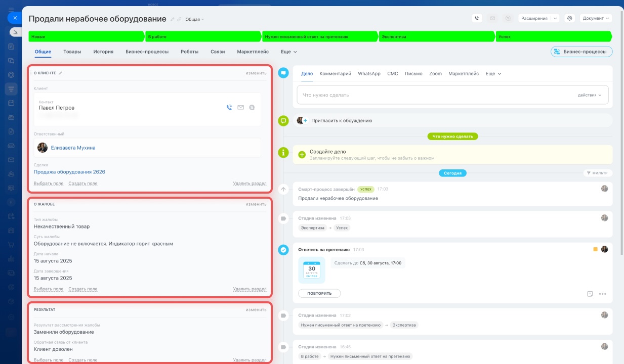Open three-dots menu on Ответить на претензию
This screenshot has width=624, height=364.
[602, 294]
